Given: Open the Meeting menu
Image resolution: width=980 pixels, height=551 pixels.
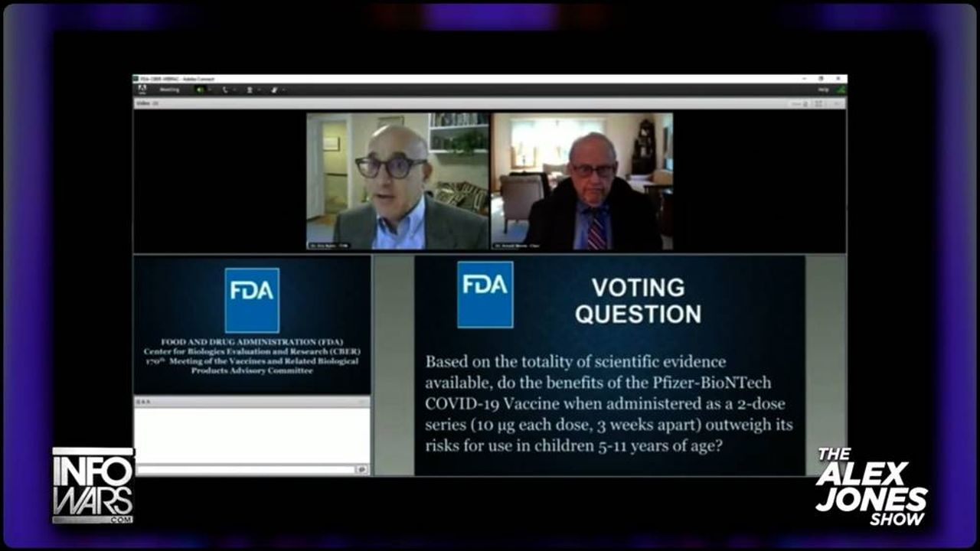Looking at the screenshot, I should 169,90.
